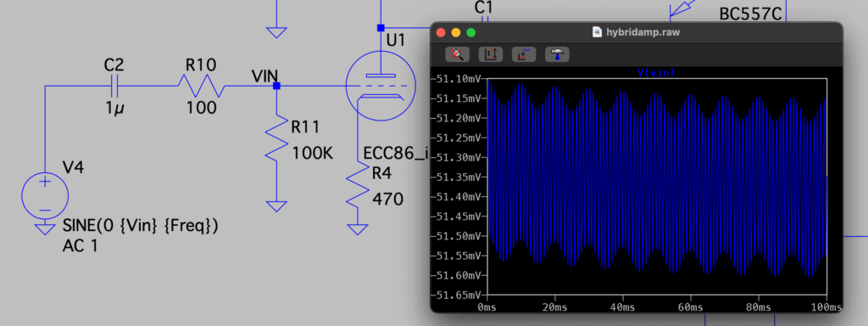Select the R10 resistor symbol
The height and width of the screenshot is (326, 868).
[x=201, y=86]
